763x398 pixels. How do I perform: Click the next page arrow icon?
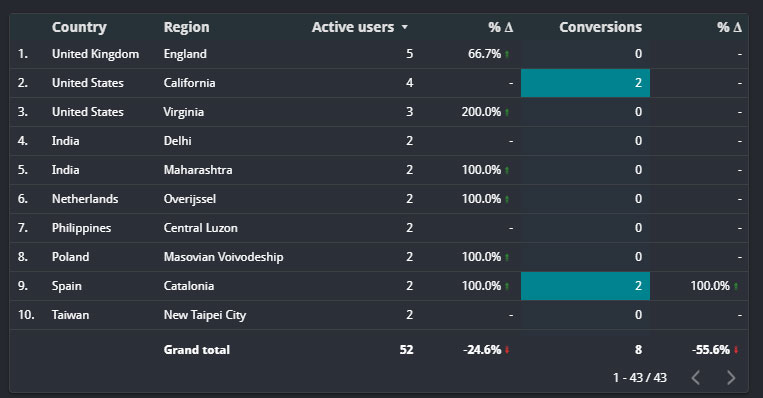click(730, 378)
